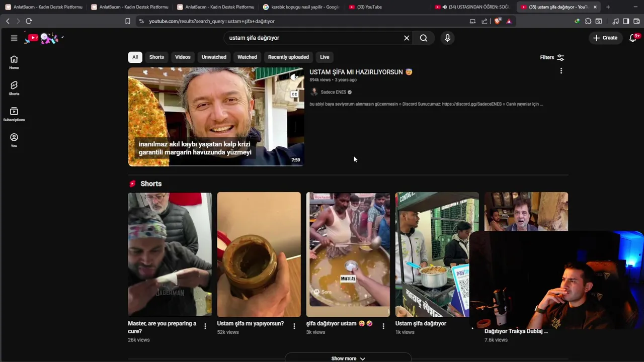
Task: View site information icon in the address bar
Action: click(x=141, y=21)
